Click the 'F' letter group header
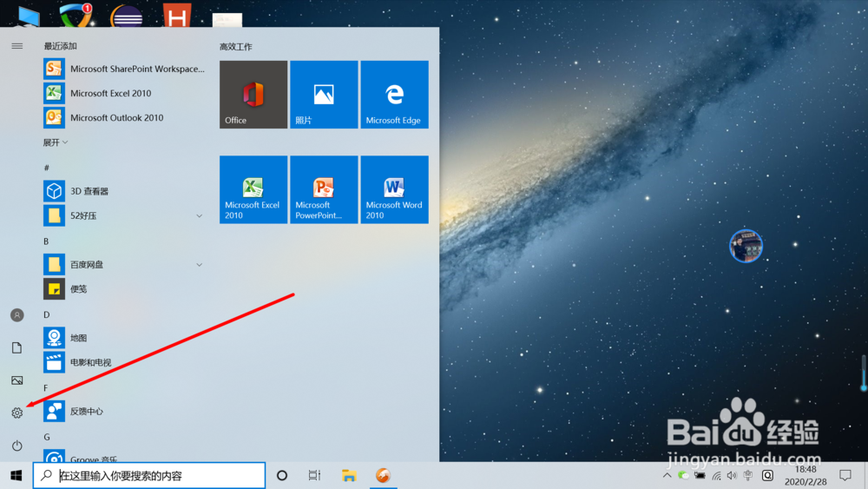 tap(45, 387)
